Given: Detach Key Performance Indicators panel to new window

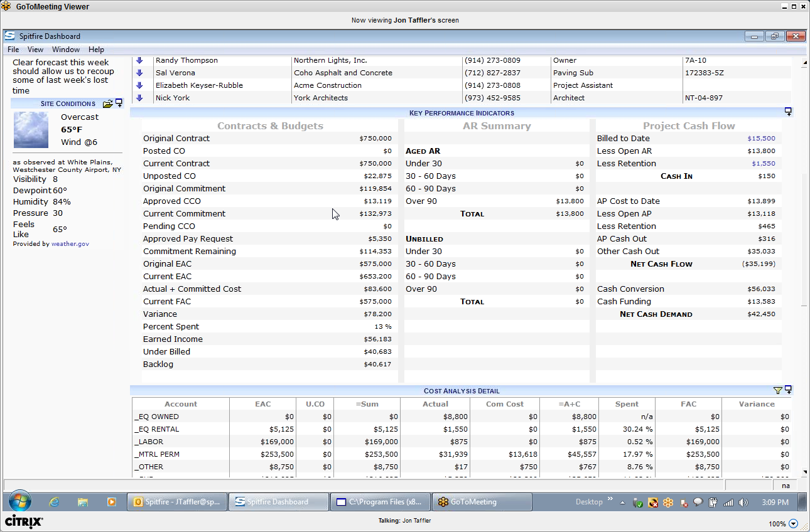Looking at the screenshot, I should coord(788,111).
